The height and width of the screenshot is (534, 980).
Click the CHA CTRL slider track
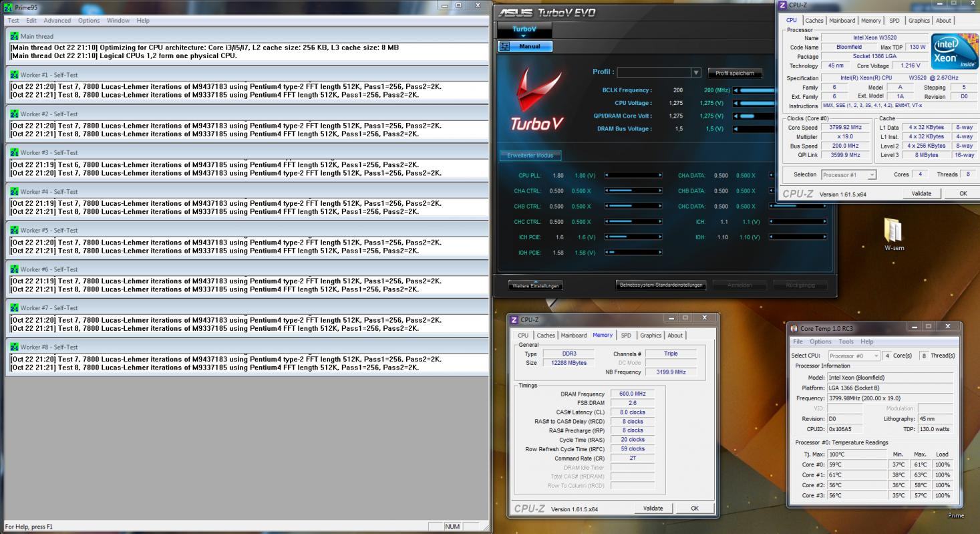633,190
